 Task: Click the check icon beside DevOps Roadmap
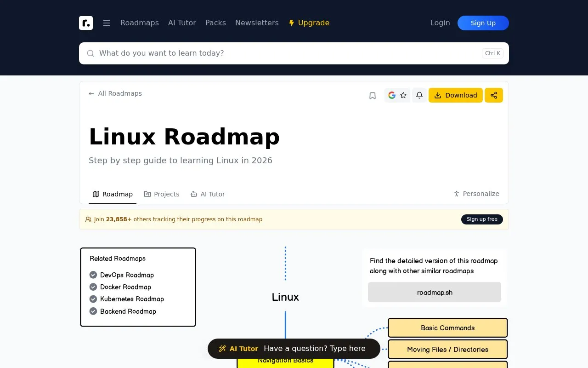93,275
